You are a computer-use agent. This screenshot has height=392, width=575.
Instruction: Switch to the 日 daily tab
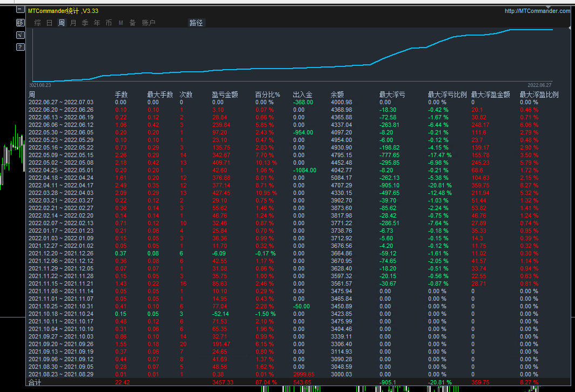50,23
